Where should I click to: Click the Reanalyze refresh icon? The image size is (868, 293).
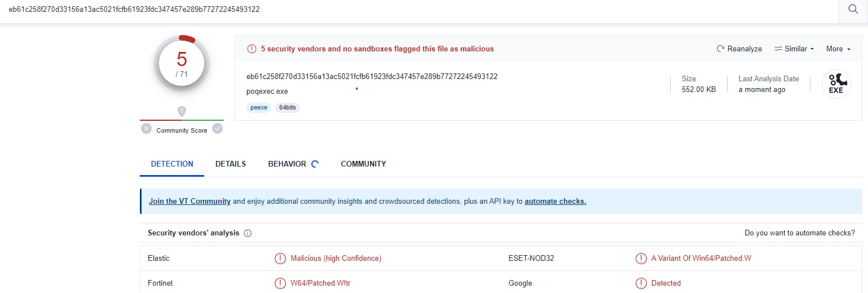coord(720,49)
